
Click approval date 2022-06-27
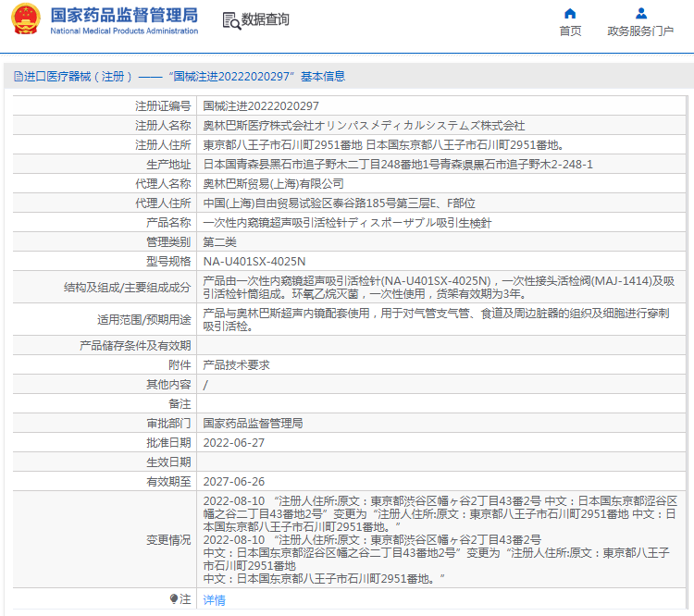point(234,443)
